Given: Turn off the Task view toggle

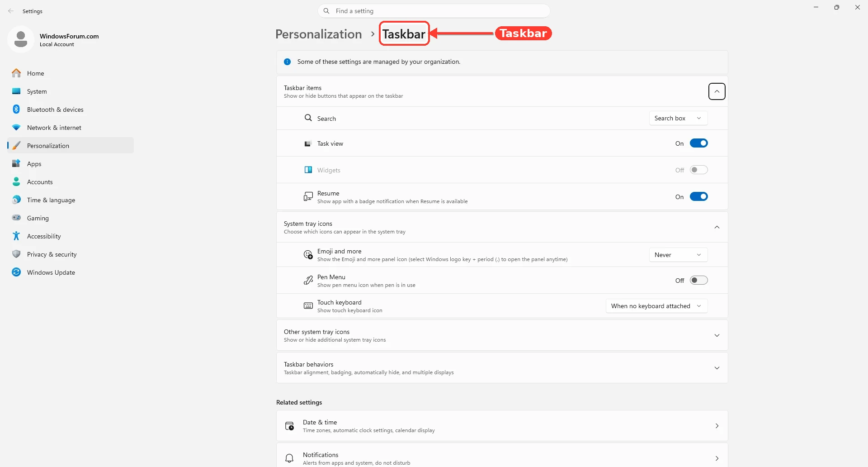Looking at the screenshot, I should pyautogui.click(x=698, y=143).
